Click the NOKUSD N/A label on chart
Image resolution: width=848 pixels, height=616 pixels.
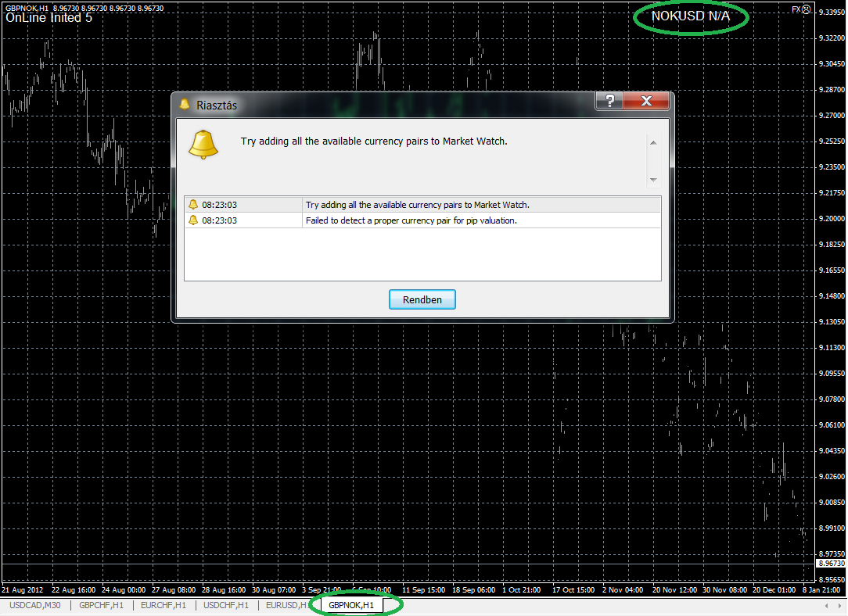pyautogui.click(x=691, y=16)
